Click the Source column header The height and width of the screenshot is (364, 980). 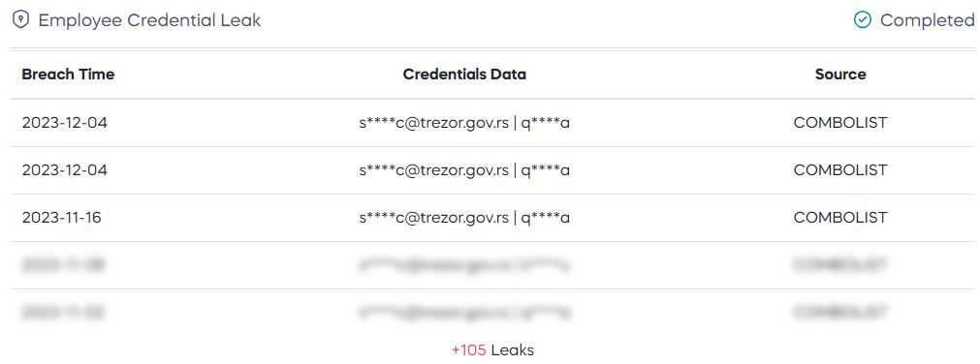coord(840,75)
